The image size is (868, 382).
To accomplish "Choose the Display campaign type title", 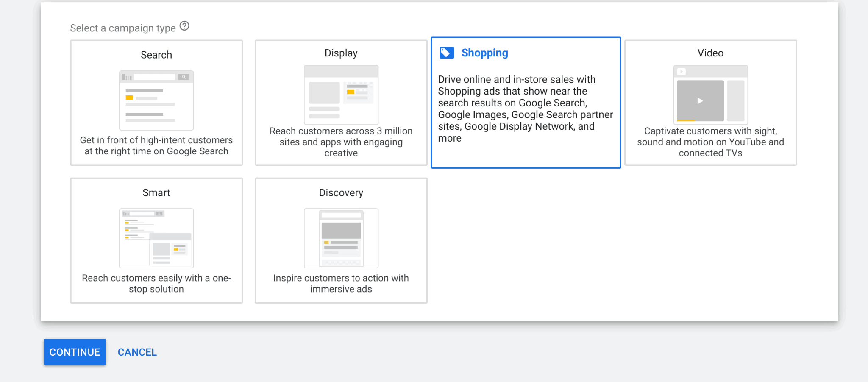I will pyautogui.click(x=341, y=53).
